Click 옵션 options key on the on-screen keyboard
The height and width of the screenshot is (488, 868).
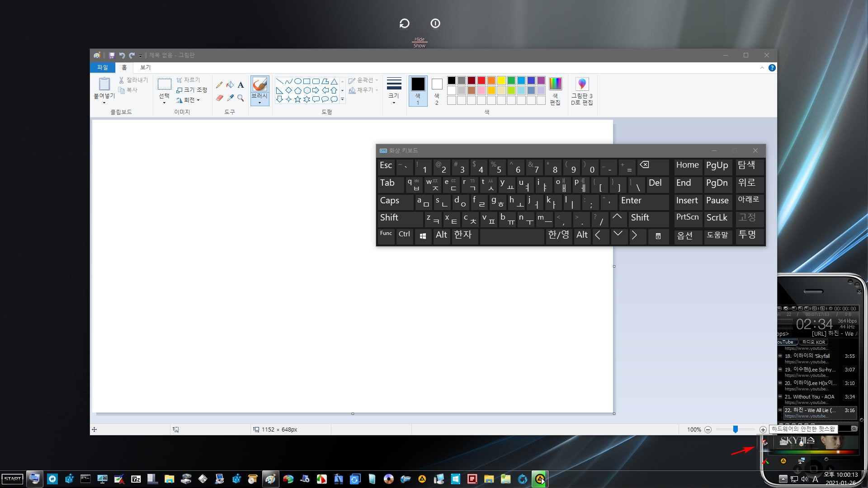pos(688,236)
